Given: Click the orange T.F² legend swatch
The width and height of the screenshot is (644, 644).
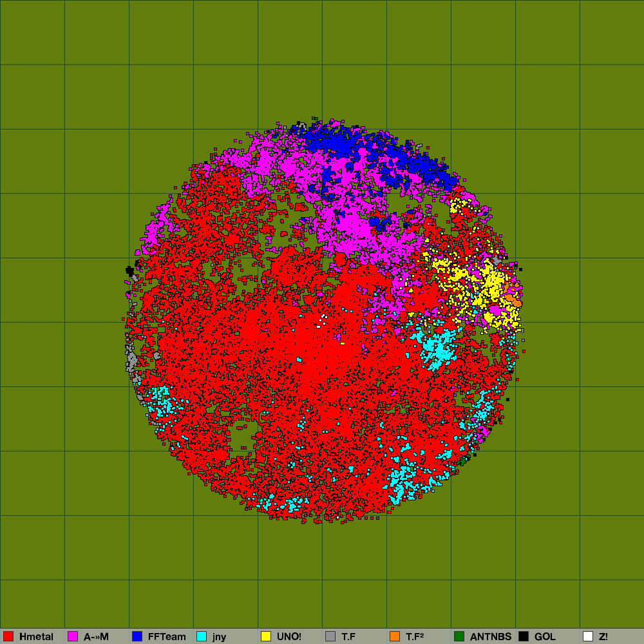Looking at the screenshot, I should tap(395, 636).
